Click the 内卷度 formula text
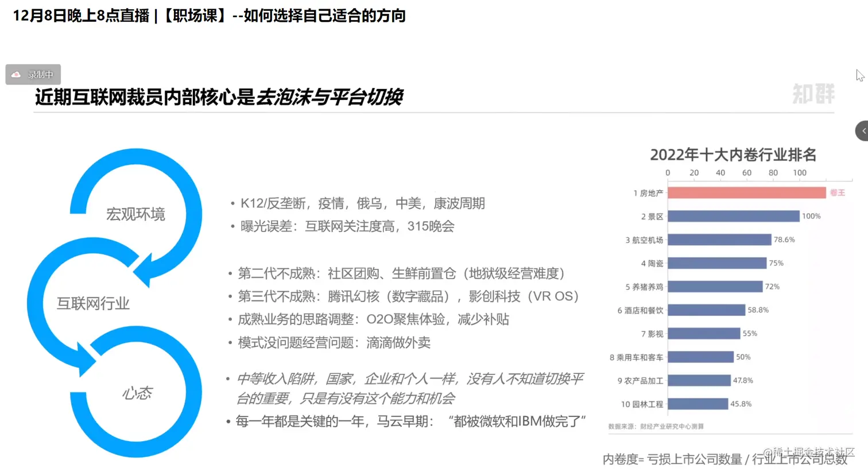The height and width of the screenshot is (471, 868). tap(725, 460)
